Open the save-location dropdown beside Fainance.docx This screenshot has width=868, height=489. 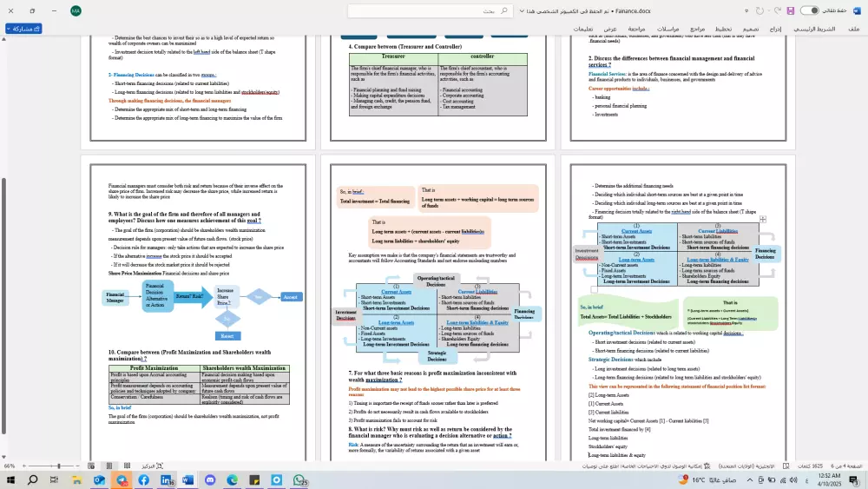click(522, 10)
